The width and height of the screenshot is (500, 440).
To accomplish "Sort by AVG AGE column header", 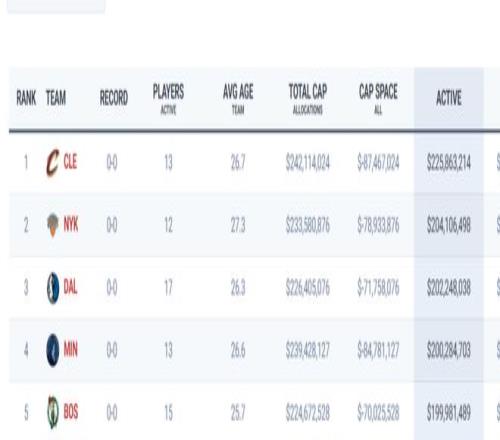I will point(238,99).
